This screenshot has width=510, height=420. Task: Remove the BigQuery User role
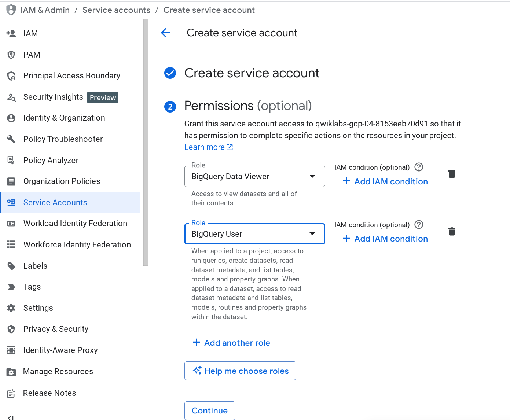pyautogui.click(x=451, y=231)
